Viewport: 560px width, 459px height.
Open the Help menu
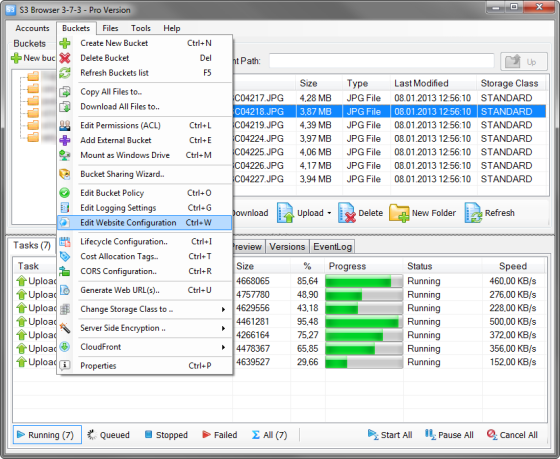(172, 28)
